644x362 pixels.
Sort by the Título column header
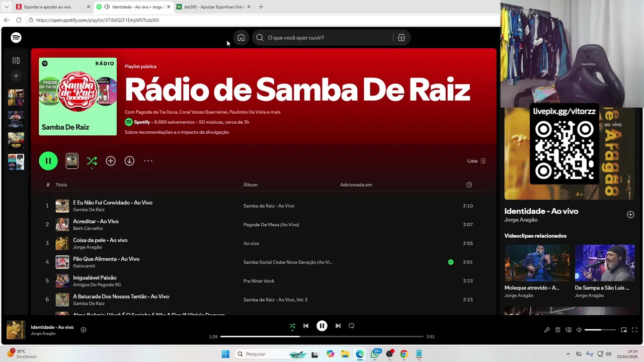coord(61,185)
